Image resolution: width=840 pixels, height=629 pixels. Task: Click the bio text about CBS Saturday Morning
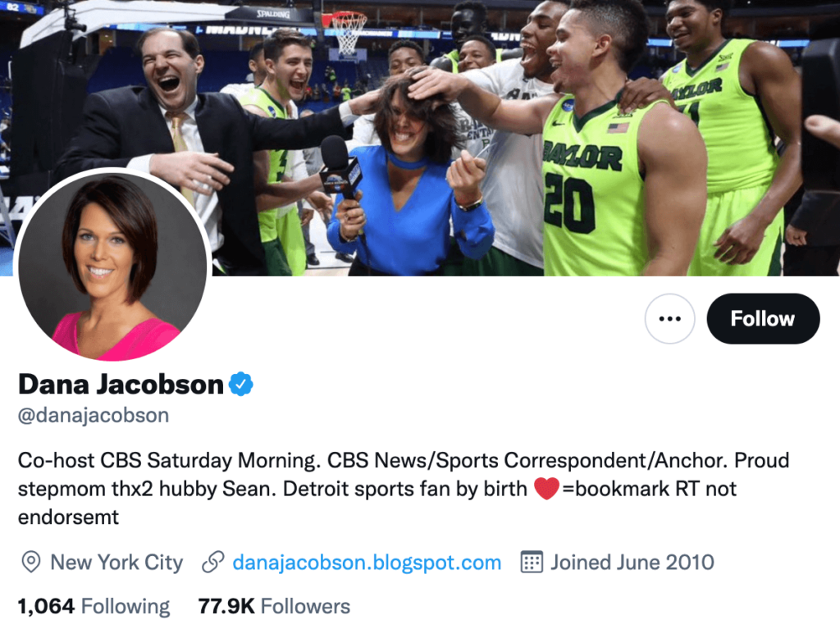[x=404, y=489]
